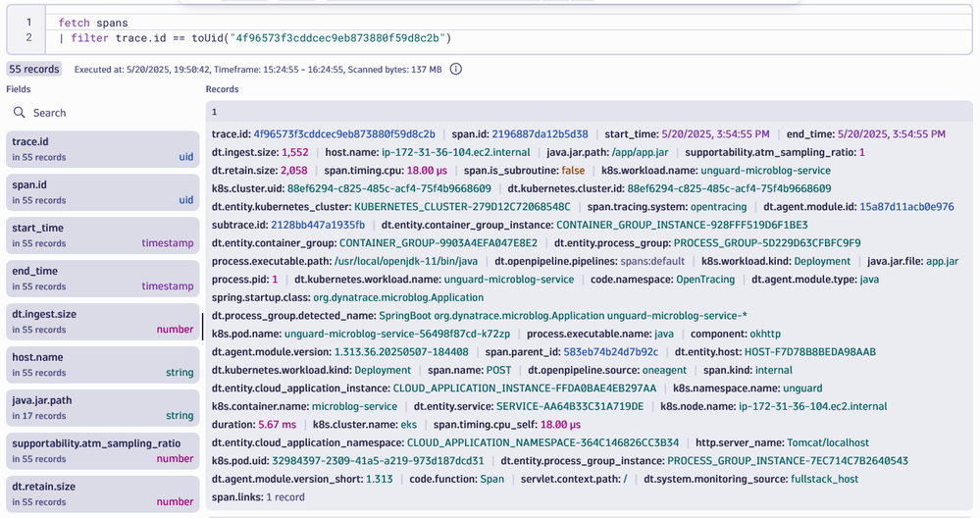Select the trace.id field in Fields list
980x518 pixels.
tap(102, 149)
